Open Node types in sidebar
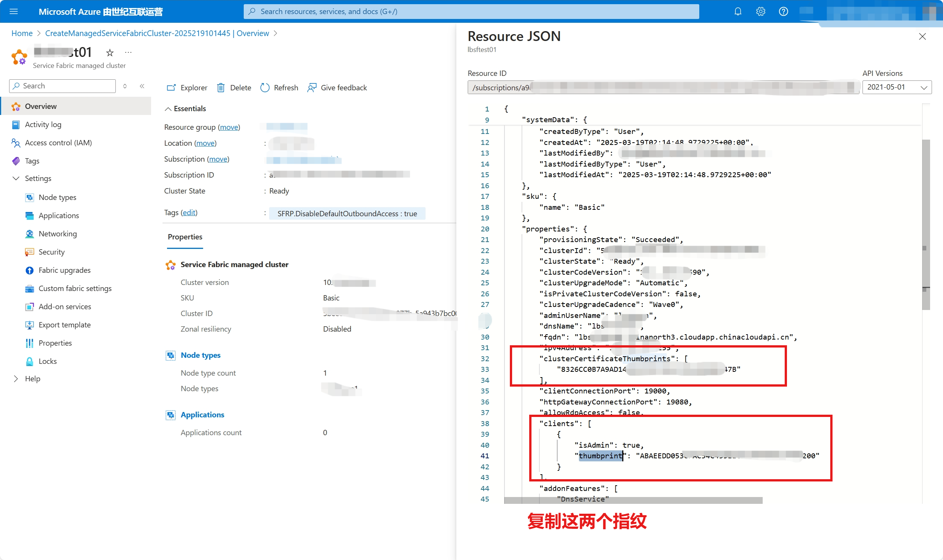Image resolution: width=943 pixels, height=560 pixels. tap(57, 197)
